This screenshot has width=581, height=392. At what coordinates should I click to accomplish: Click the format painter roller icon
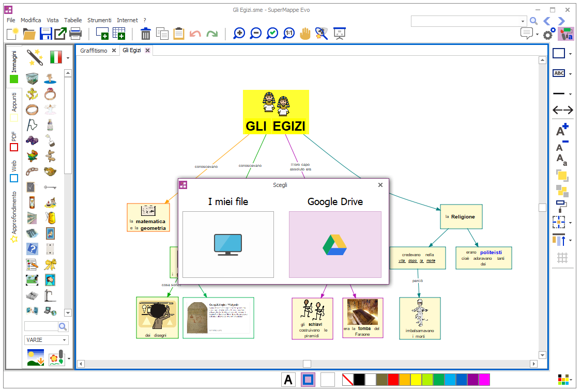pos(562,204)
